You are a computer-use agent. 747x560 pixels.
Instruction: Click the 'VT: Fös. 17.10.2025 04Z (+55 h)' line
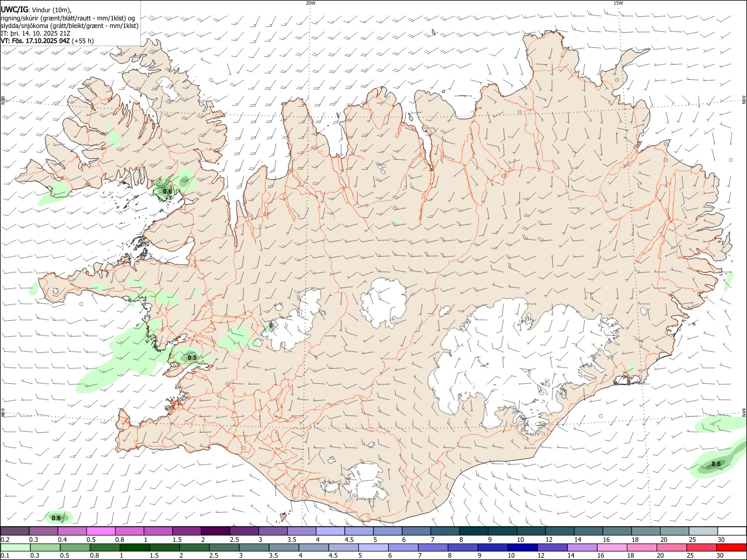click(47, 41)
